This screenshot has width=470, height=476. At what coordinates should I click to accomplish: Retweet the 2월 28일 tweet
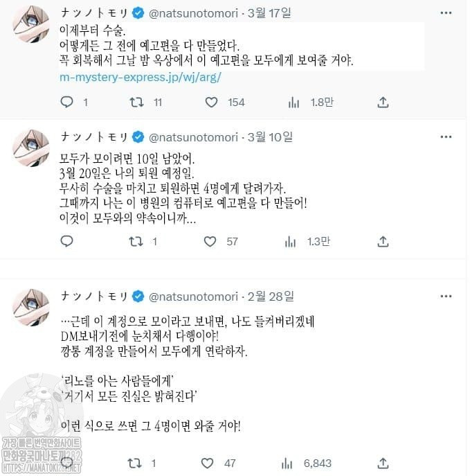click(137, 463)
